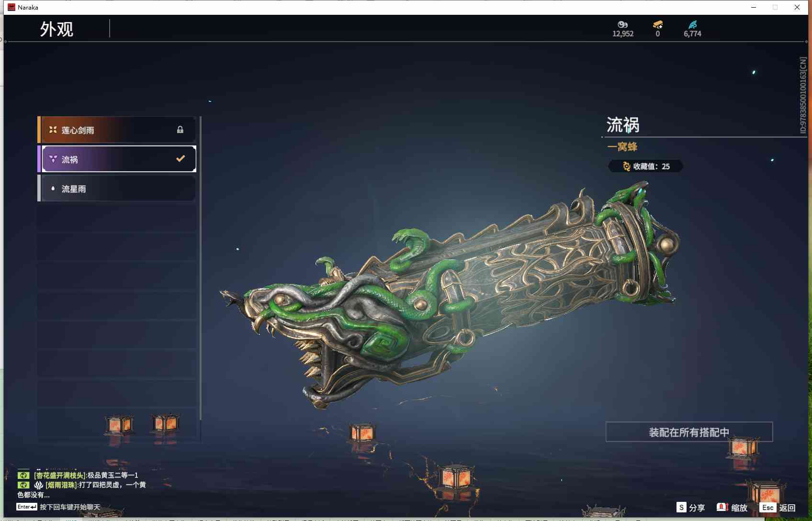
Task: Click the lock icon on 莲心剑雨
Action: pyautogui.click(x=180, y=130)
